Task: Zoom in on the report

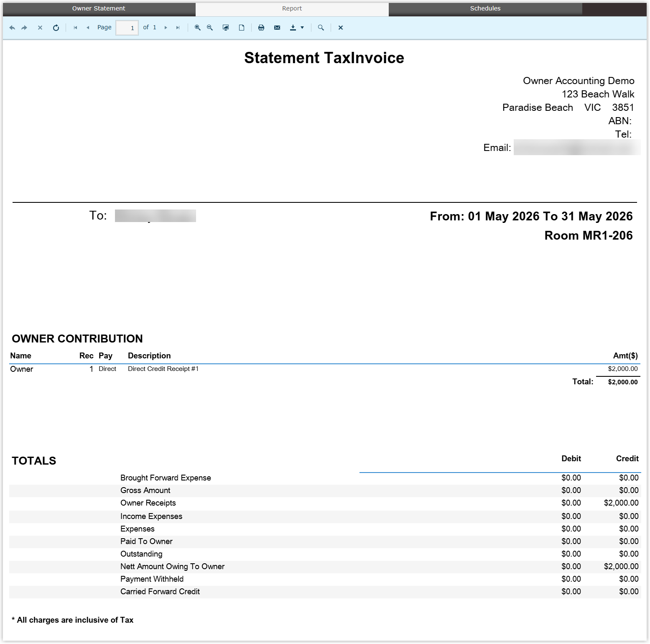Action: [x=198, y=28]
